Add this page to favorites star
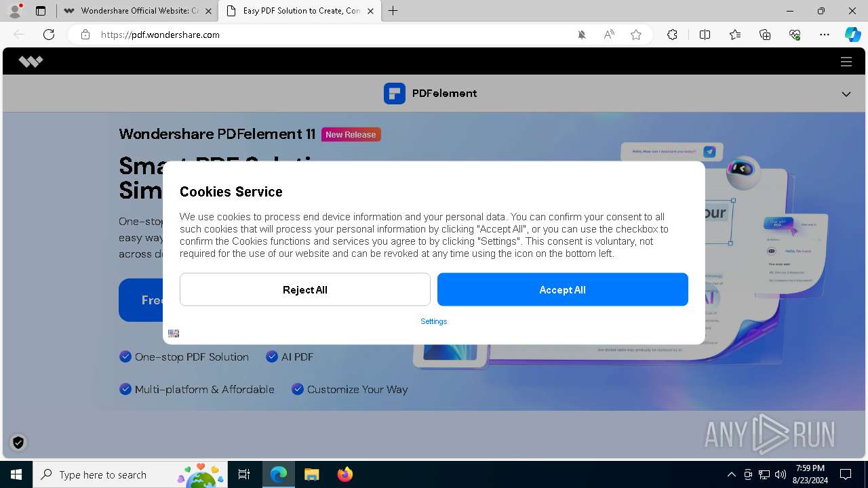 (x=636, y=35)
